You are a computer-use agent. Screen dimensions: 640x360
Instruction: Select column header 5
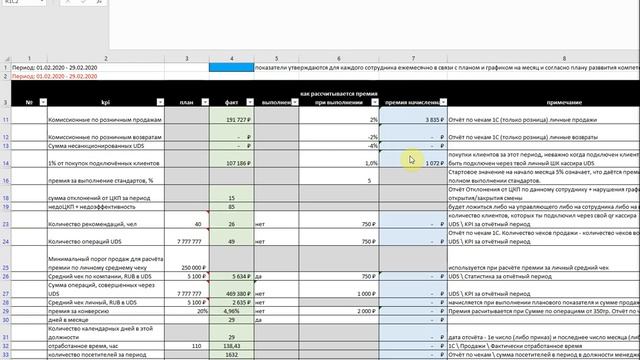[x=276, y=59]
